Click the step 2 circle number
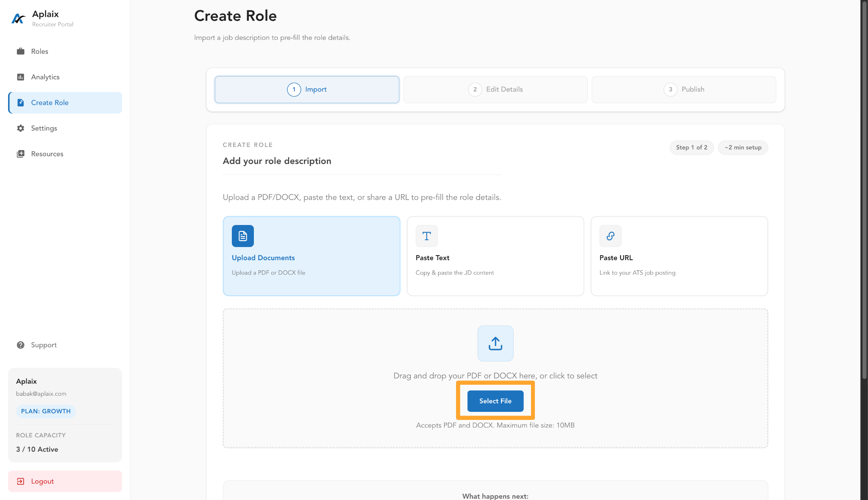 (475, 89)
